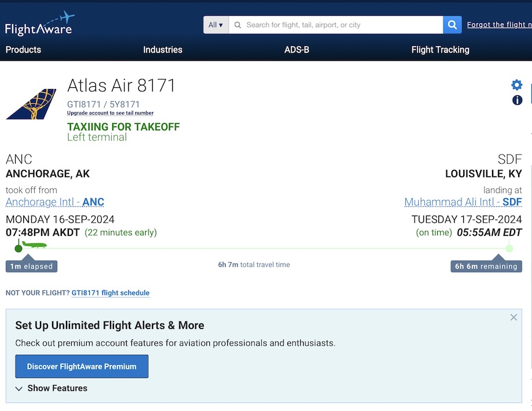Click Upgrade account to see tail number
Screen dimensions: 532x411
[110, 113]
